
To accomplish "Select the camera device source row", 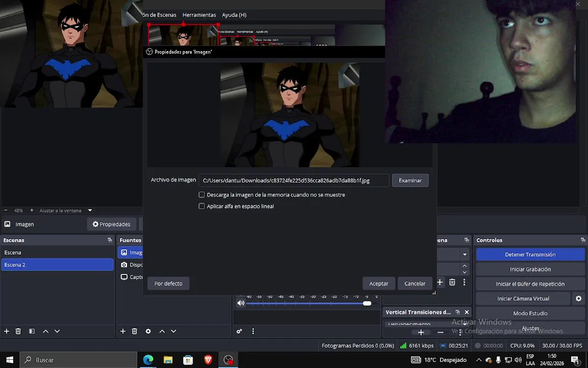I will (x=131, y=265).
